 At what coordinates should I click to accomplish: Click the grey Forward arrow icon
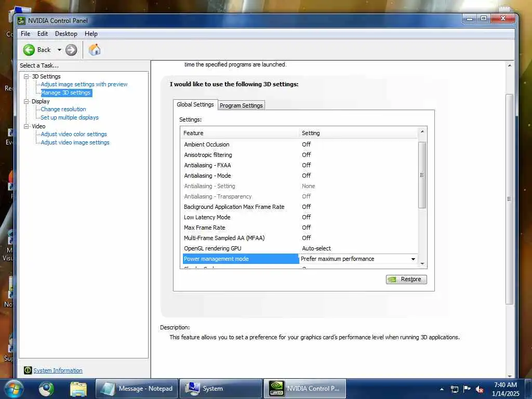[x=71, y=50]
